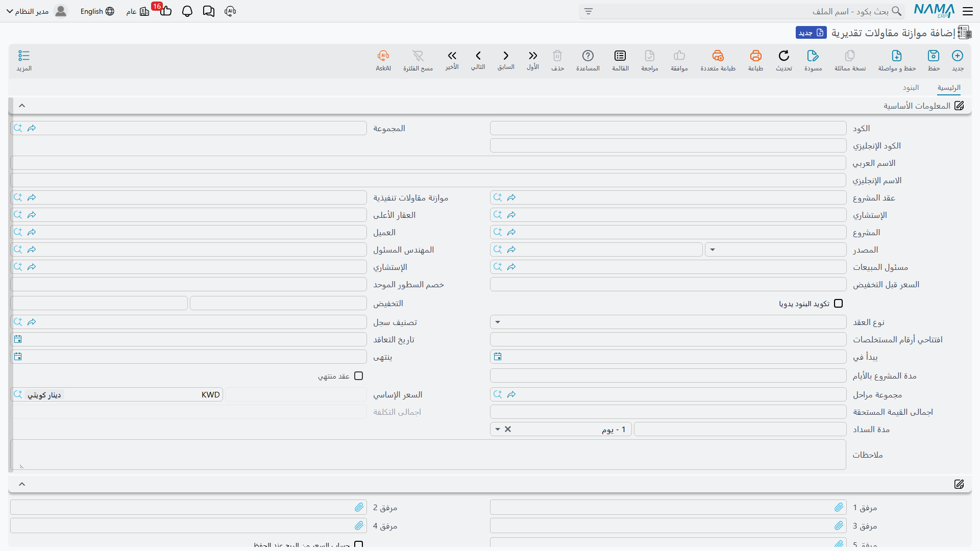
Task: Switch to the البنود tab
Action: point(911,87)
